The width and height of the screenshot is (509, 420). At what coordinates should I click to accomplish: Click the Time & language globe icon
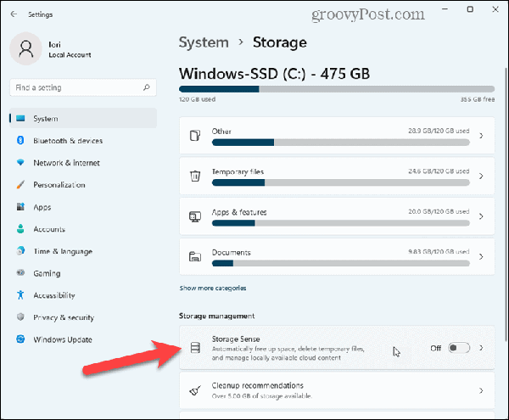[20, 250]
